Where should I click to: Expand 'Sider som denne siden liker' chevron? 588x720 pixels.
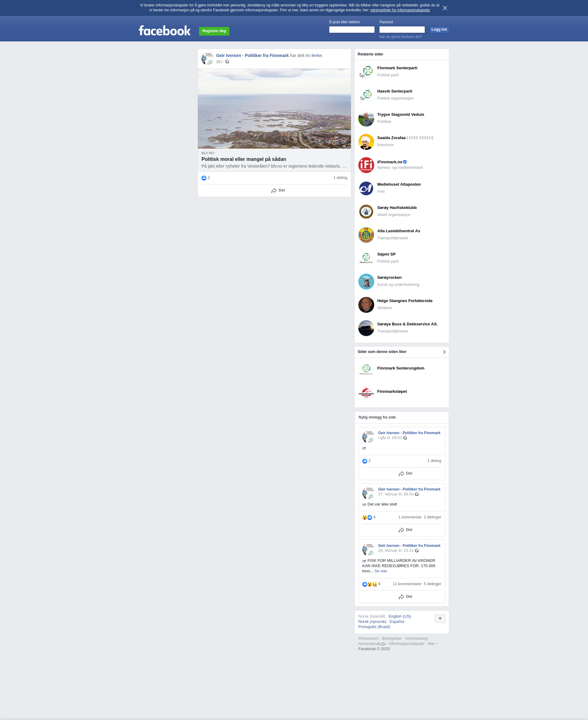444,352
